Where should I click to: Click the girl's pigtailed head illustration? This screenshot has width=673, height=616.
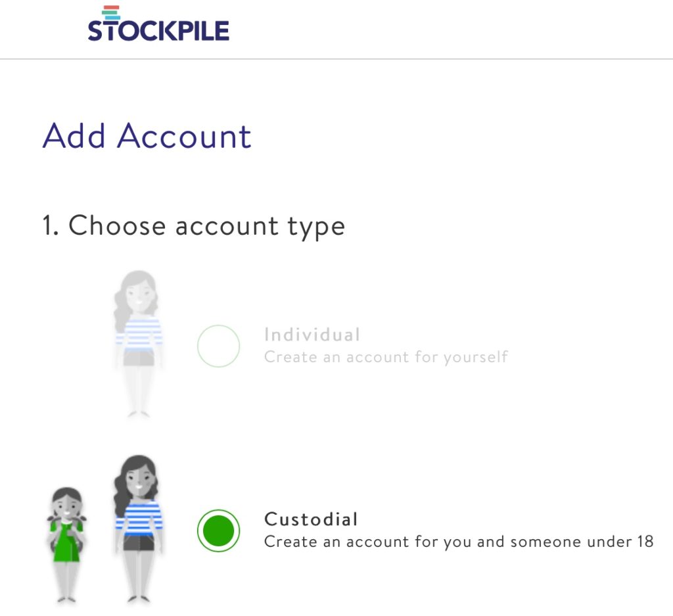66,505
